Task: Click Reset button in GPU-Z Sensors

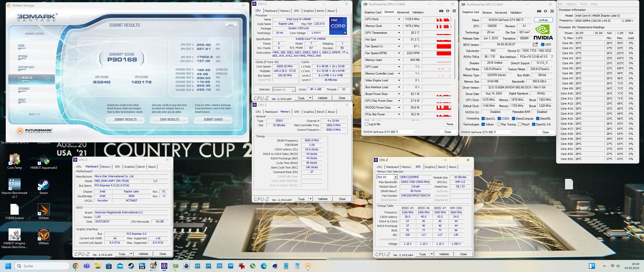Action: [450, 124]
